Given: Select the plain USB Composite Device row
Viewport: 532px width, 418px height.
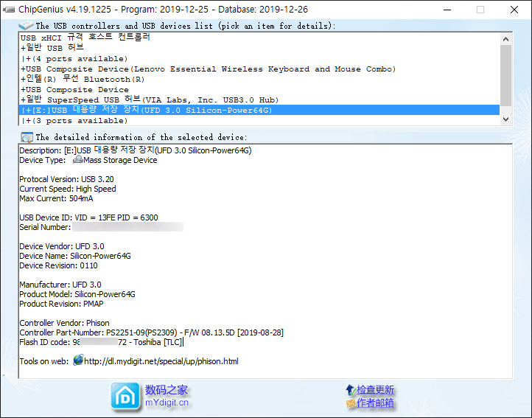Looking at the screenshot, I should tap(259, 90).
